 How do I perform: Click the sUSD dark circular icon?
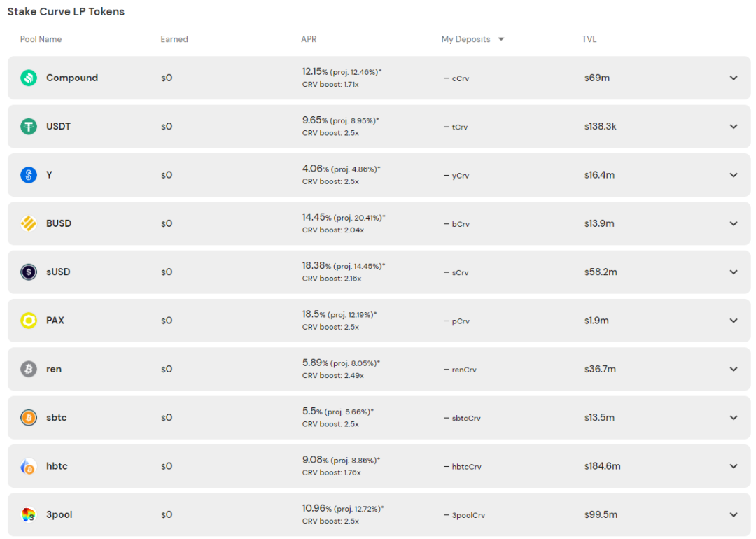(29, 272)
